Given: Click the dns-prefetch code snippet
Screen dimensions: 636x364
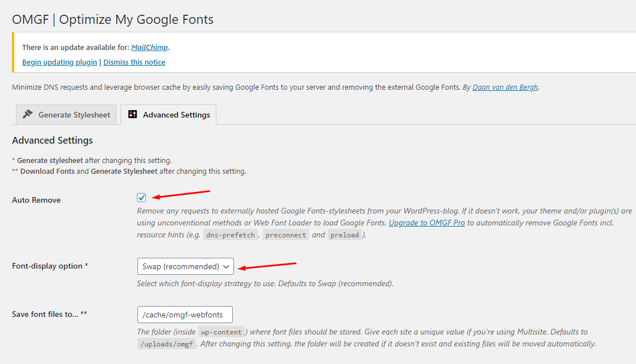Looking at the screenshot, I should 231,235.
